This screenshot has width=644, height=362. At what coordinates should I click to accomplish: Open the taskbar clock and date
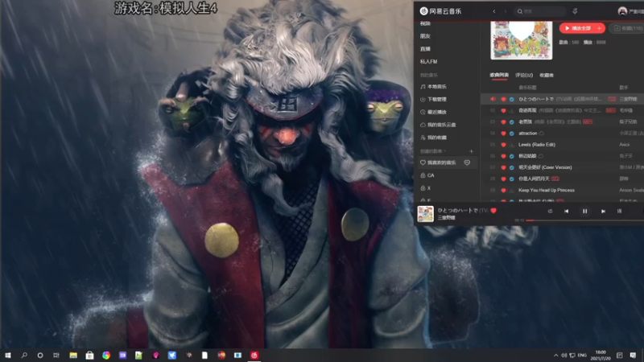[x=601, y=355]
